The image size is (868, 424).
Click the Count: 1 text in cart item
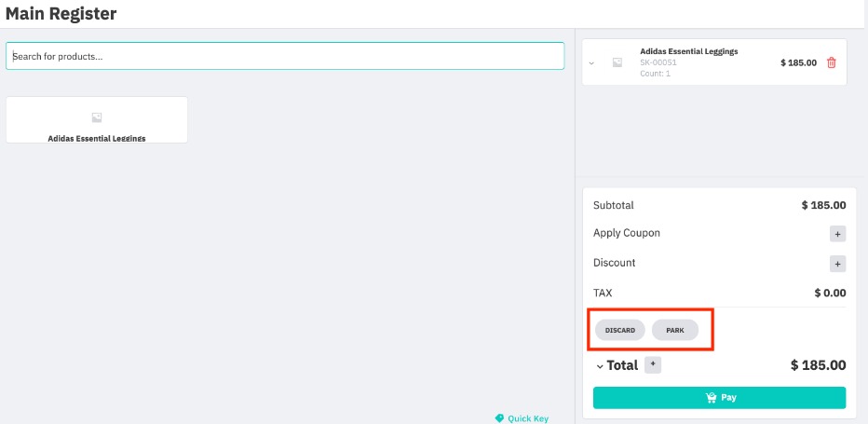655,74
